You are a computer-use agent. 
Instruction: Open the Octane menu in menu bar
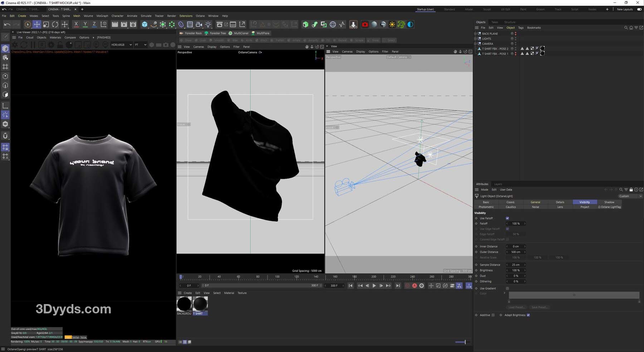tap(200, 16)
